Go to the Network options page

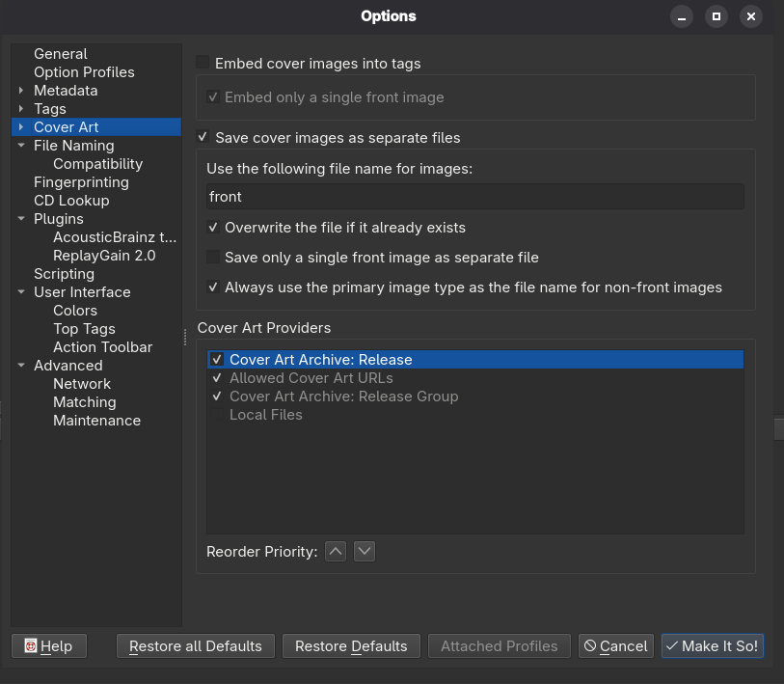82,384
